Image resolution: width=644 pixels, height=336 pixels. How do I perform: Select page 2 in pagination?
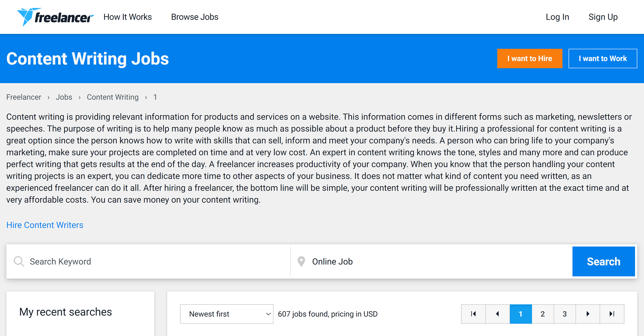tap(543, 314)
